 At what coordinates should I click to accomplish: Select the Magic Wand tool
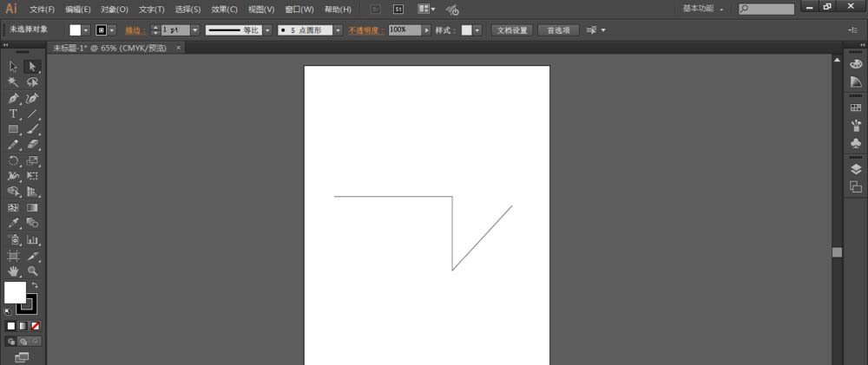pos(14,81)
